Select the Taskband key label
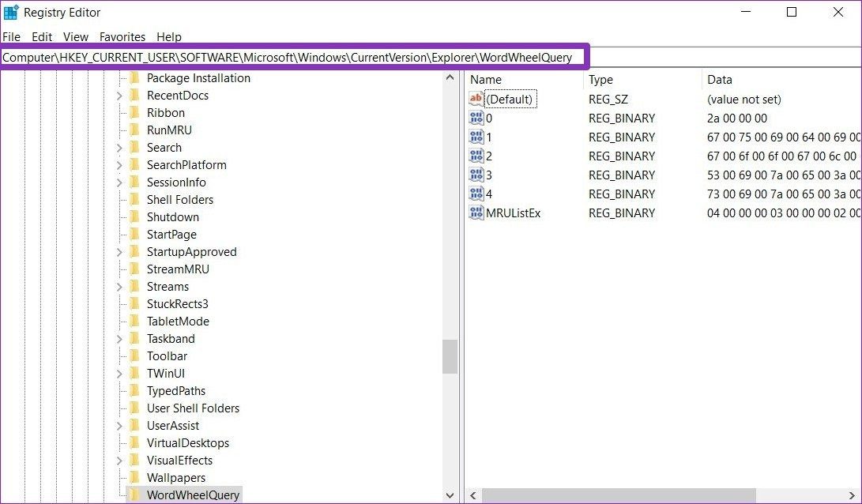 click(x=171, y=339)
